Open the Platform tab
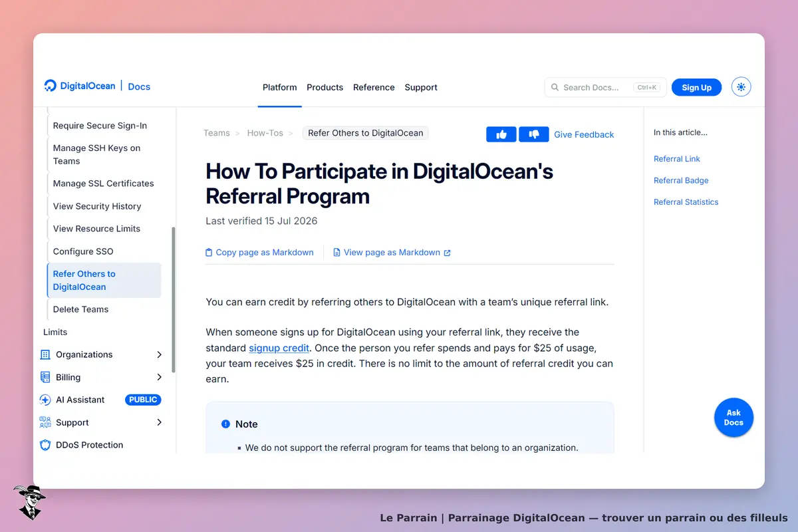798x532 pixels. (x=279, y=87)
